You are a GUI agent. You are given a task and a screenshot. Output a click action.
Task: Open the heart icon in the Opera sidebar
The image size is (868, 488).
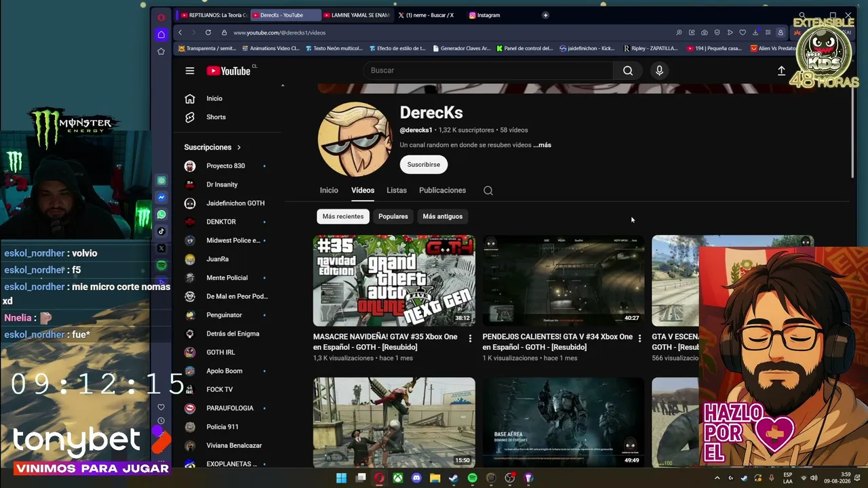coord(161,407)
